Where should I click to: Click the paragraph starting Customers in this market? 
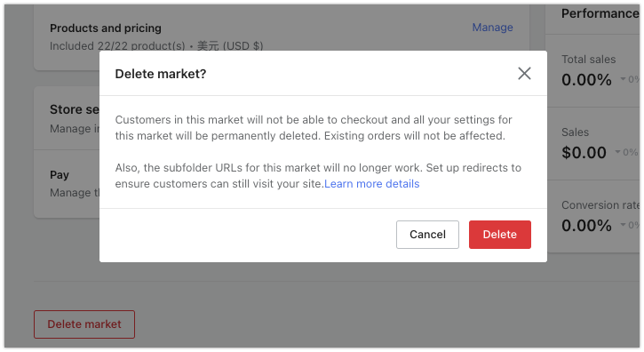point(314,127)
